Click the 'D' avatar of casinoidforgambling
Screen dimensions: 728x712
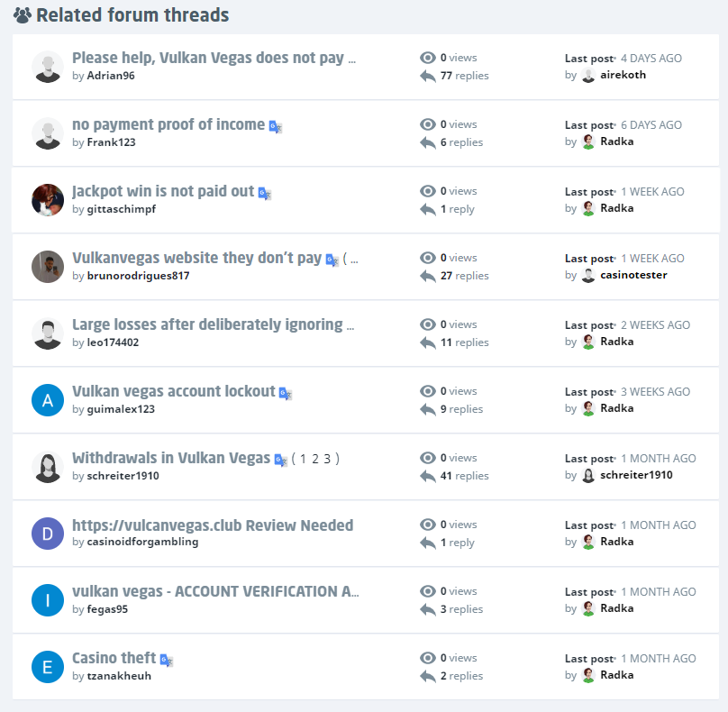[x=48, y=534]
